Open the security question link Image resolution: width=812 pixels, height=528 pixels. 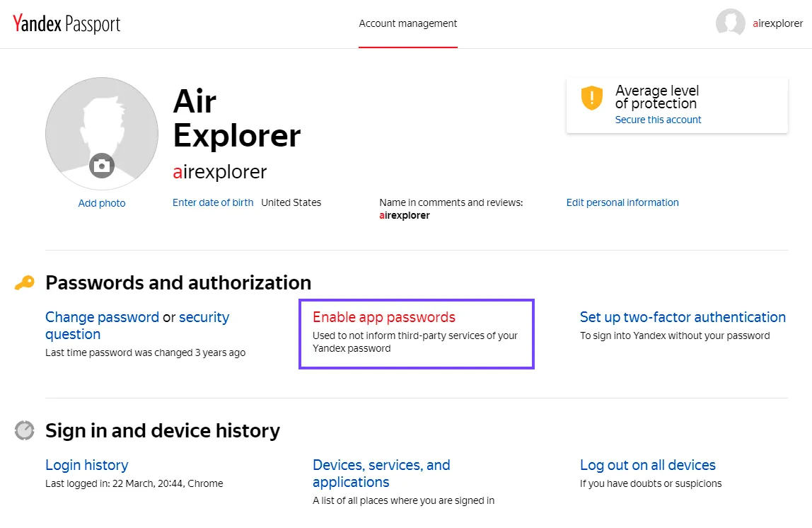pos(137,326)
